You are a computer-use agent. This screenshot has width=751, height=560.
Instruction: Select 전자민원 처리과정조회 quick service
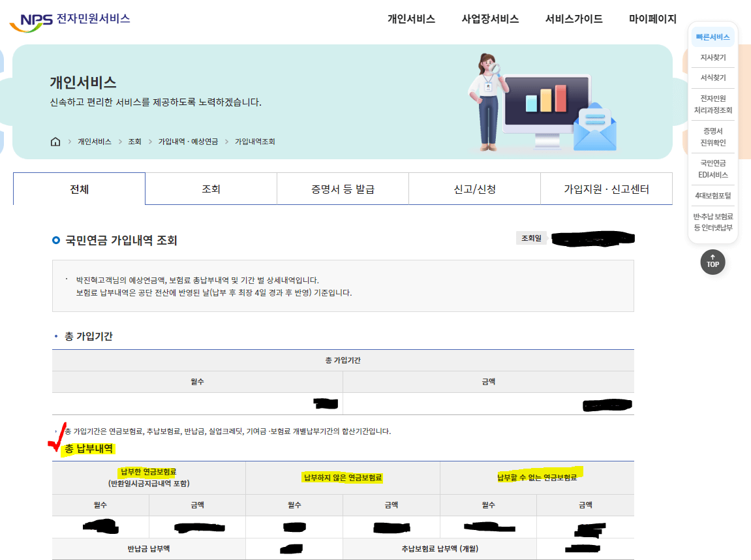coord(713,102)
